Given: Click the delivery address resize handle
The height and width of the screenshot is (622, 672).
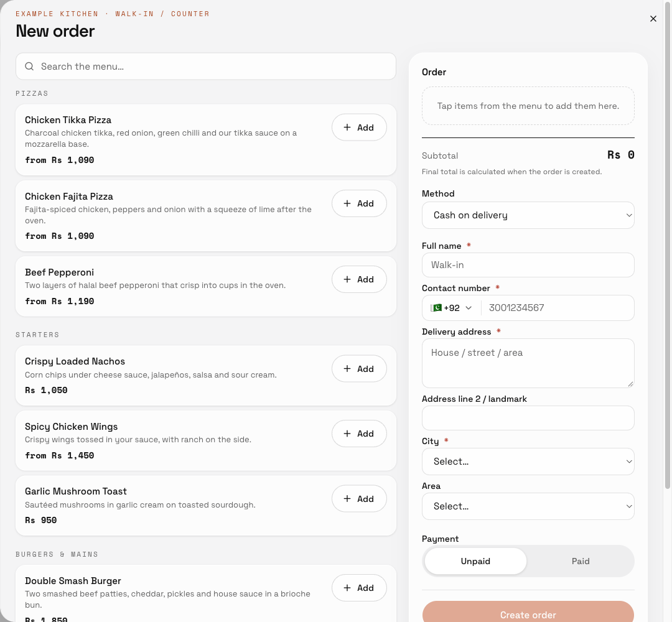Looking at the screenshot, I should pos(630,384).
